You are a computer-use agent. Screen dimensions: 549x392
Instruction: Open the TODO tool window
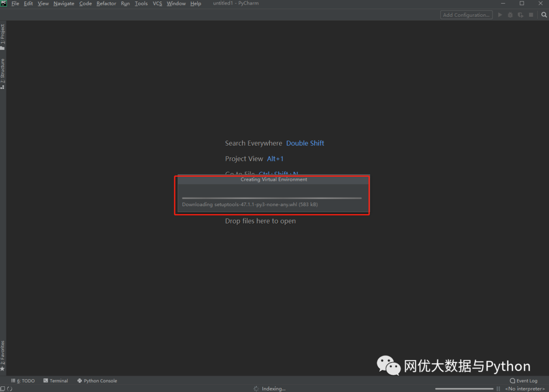coord(23,381)
